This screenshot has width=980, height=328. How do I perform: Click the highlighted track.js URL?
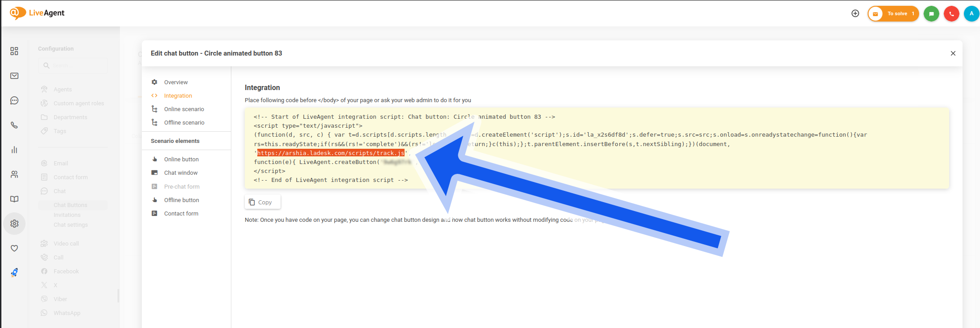click(x=331, y=153)
